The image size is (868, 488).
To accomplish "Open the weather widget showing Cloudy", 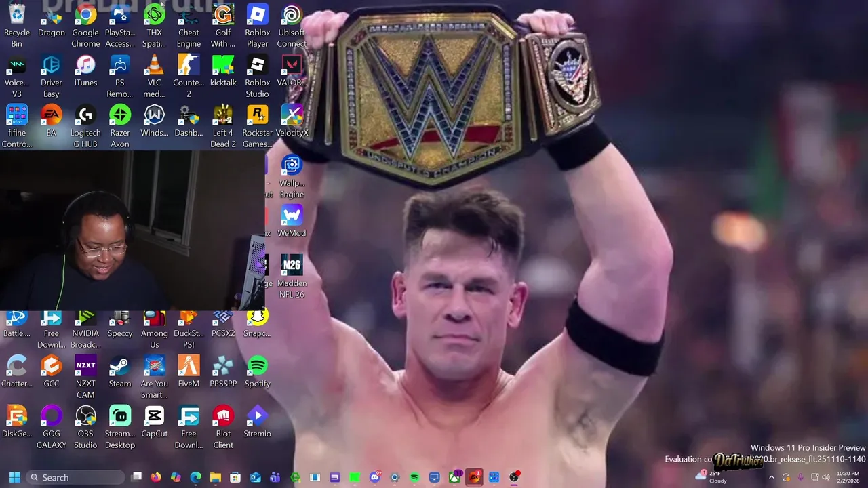I will tap(712, 477).
